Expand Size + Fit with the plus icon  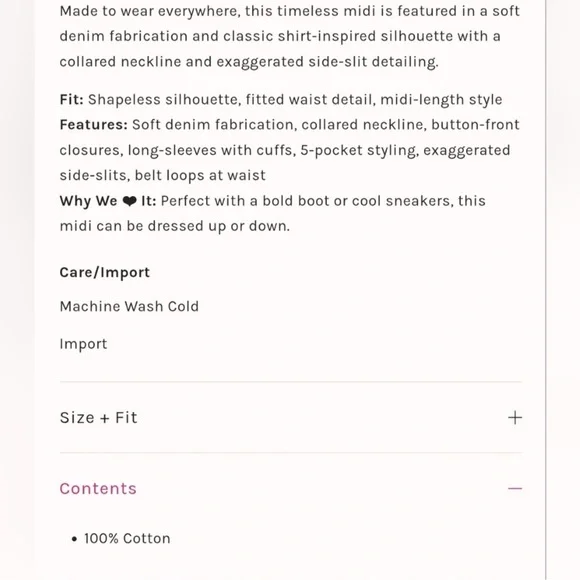pyautogui.click(x=515, y=418)
